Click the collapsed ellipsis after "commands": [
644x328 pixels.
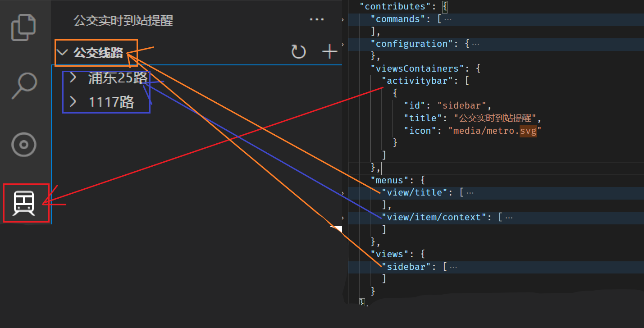(x=448, y=19)
